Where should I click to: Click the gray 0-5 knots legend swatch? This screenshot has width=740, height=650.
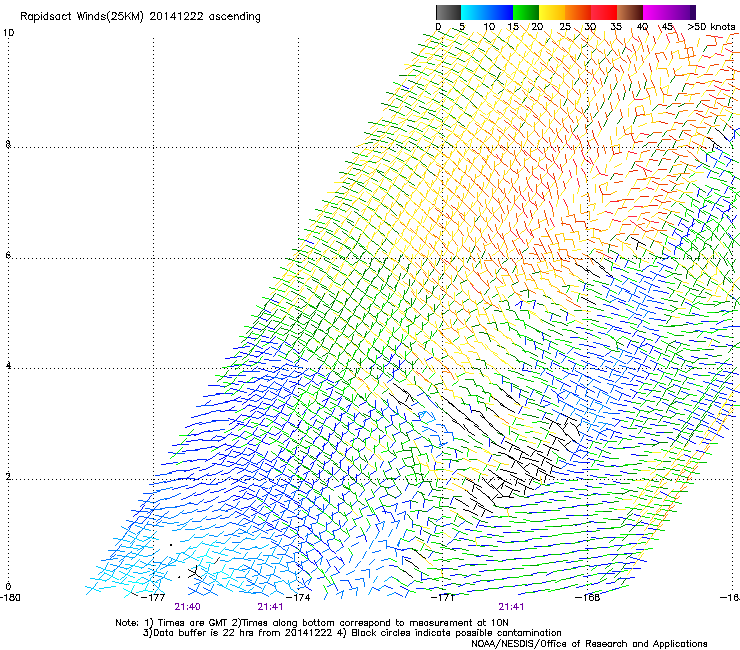[448, 12]
